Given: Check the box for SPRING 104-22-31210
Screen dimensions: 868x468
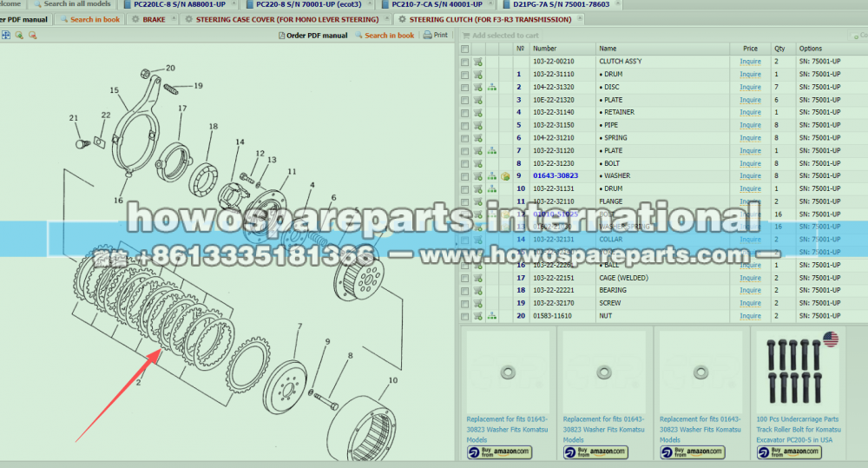Looking at the screenshot, I should tap(465, 138).
